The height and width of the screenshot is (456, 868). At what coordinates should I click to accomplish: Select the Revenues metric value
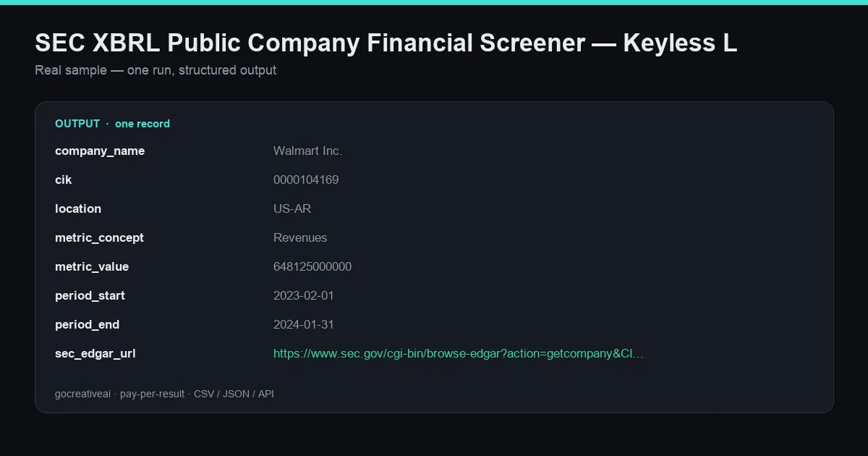tap(300, 237)
